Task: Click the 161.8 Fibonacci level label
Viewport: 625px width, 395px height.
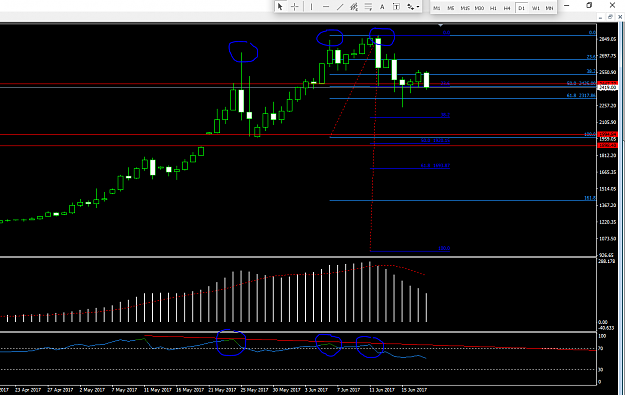Action: 590,198
